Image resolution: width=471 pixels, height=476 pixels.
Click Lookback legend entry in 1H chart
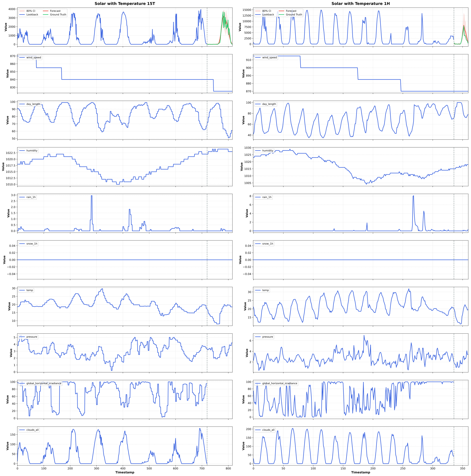point(268,15)
